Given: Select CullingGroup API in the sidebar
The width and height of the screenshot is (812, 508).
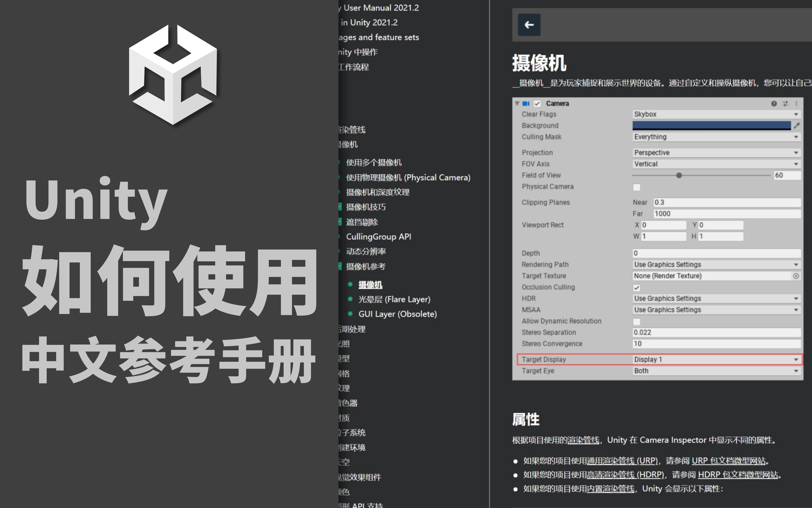Looking at the screenshot, I should pyautogui.click(x=379, y=237).
